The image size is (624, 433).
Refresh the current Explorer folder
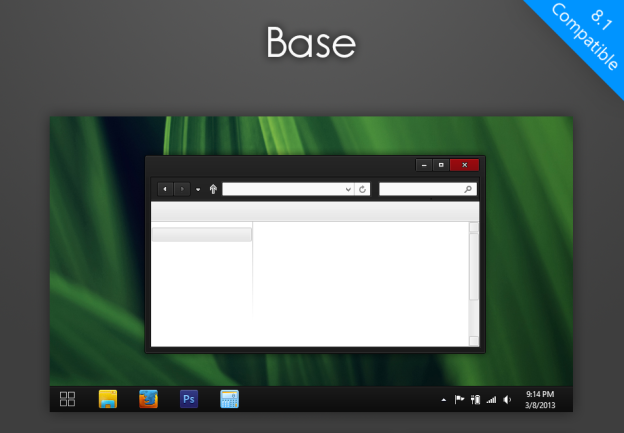tap(362, 189)
